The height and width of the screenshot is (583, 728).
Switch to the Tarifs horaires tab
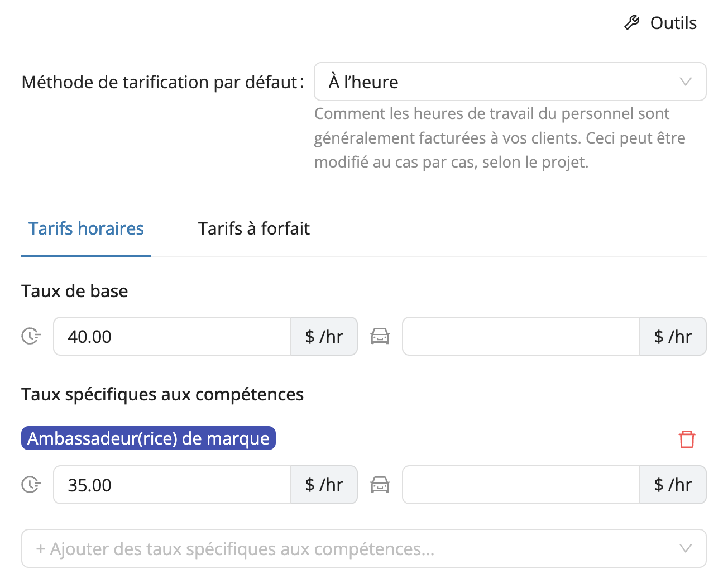coord(86,228)
